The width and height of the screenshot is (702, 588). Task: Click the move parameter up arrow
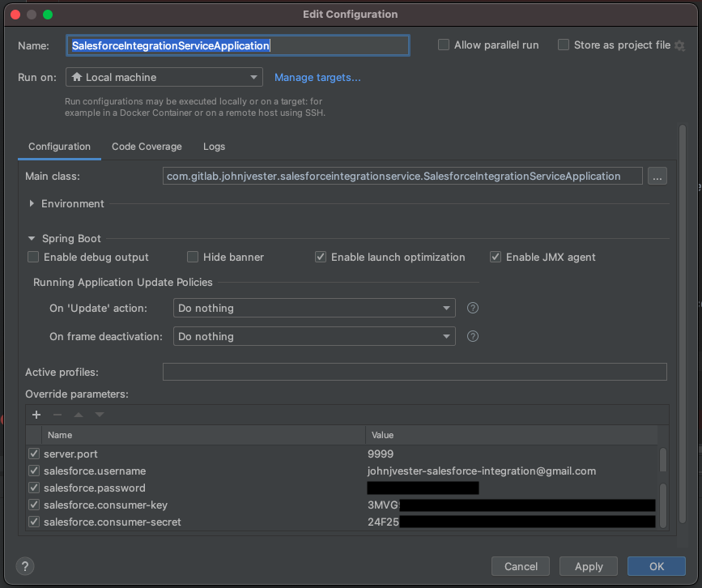(79, 415)
